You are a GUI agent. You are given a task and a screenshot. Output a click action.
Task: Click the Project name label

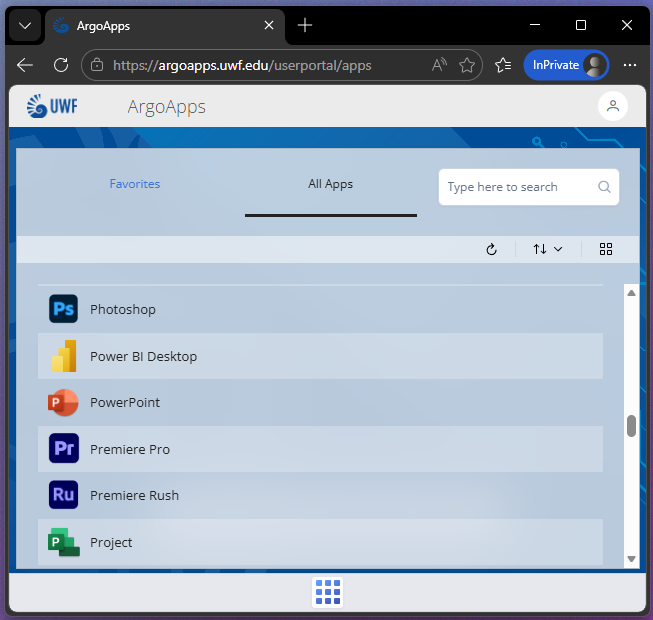(x=111, y=543)
